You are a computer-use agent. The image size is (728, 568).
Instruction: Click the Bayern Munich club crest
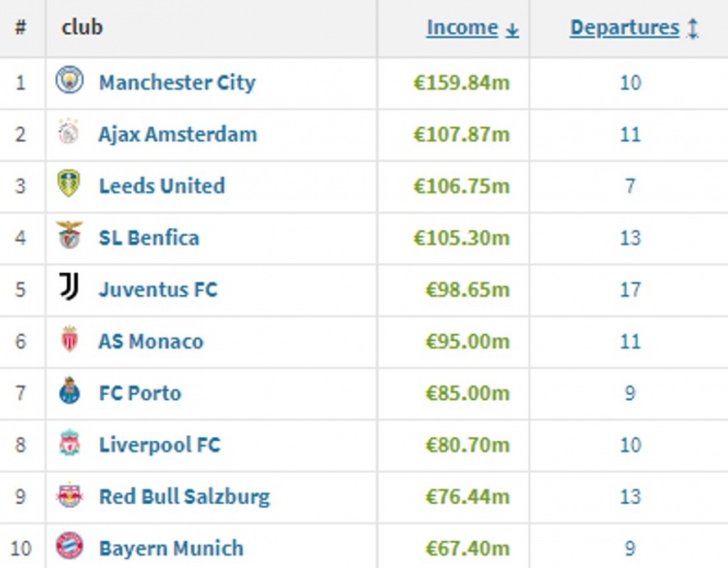pos(69,548)
